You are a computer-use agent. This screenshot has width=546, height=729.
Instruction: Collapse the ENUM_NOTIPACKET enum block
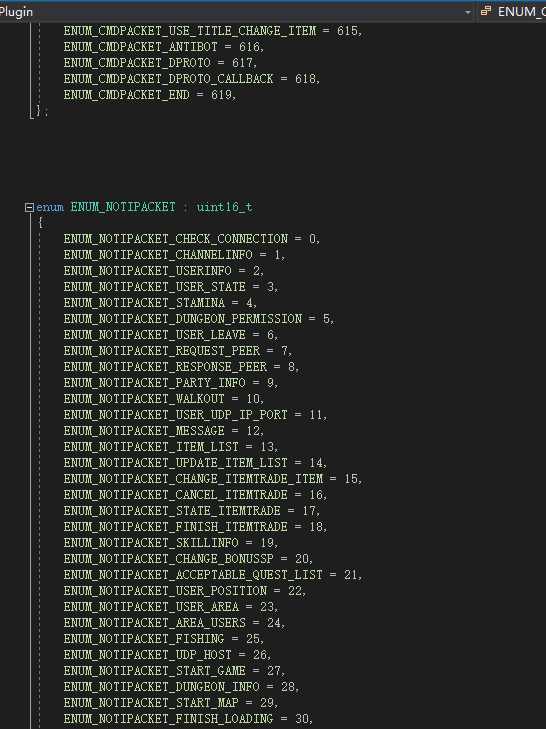pos(29,207)
